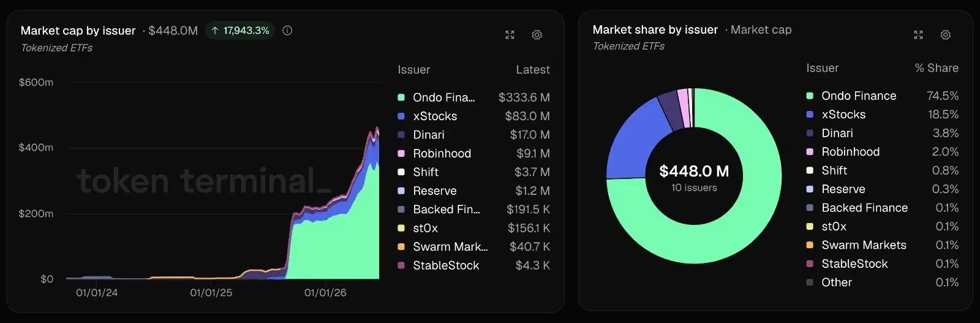Expand the Market share by issuer chart fullscreen
Viewport: 980px width, 323px height.
918,35
